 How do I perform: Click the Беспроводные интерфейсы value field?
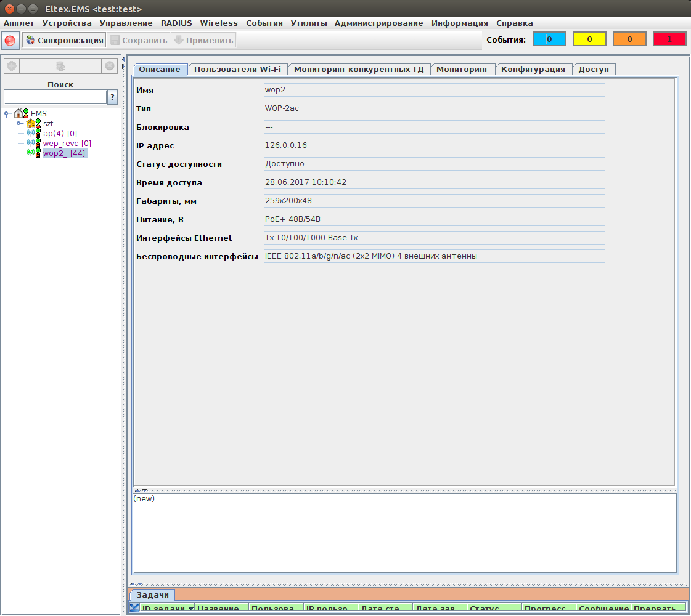[x=434, y=256]
